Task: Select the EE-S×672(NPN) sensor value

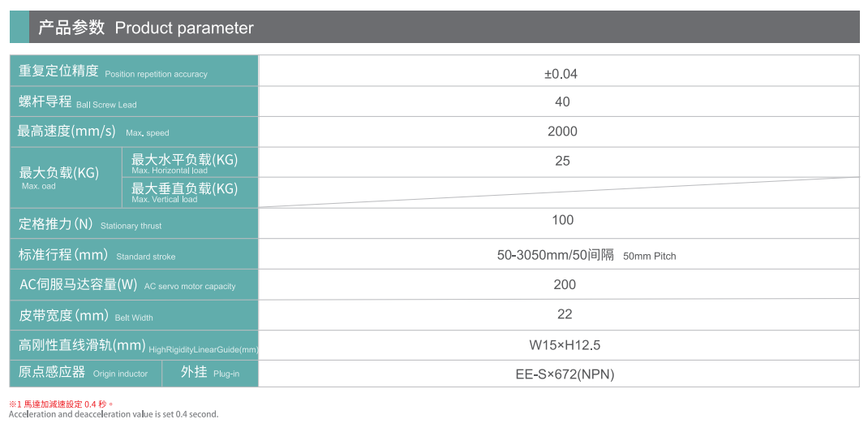Action: tap(565, 374)
